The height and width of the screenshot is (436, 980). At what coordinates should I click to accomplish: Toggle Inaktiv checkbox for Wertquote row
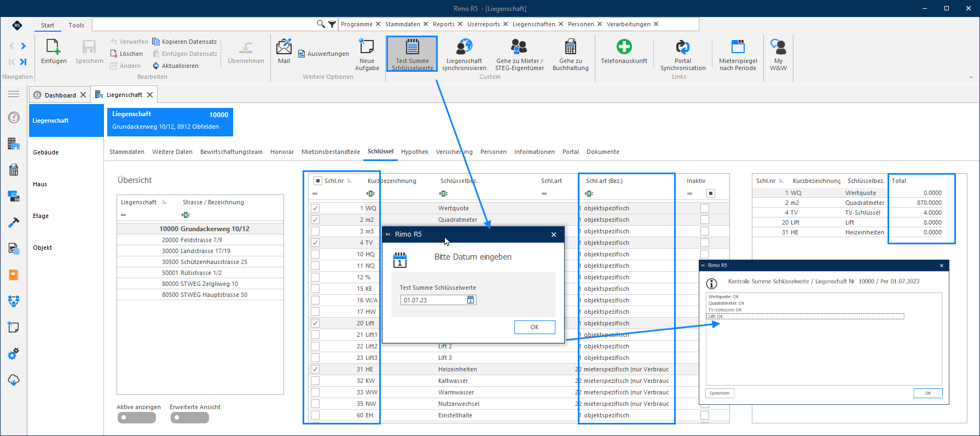tap(705, 208)
